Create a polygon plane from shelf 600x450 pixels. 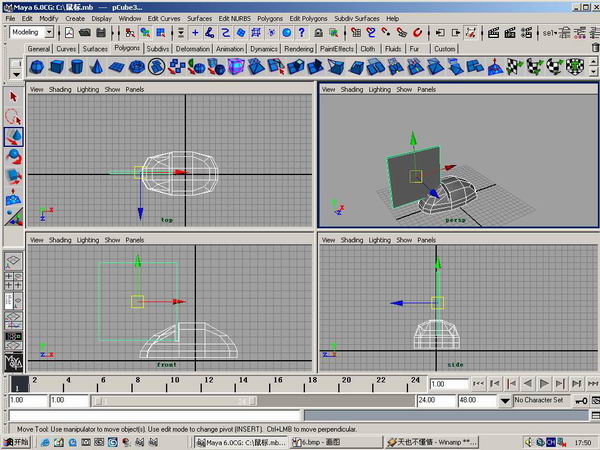click(x=116, y=67)
